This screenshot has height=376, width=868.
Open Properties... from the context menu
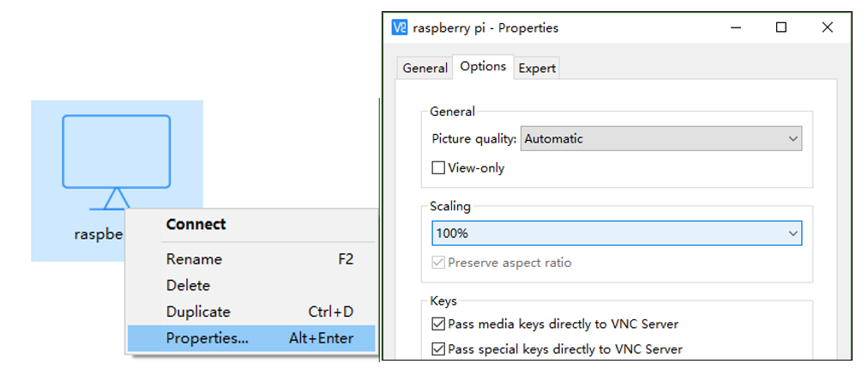tap(251, 338)
